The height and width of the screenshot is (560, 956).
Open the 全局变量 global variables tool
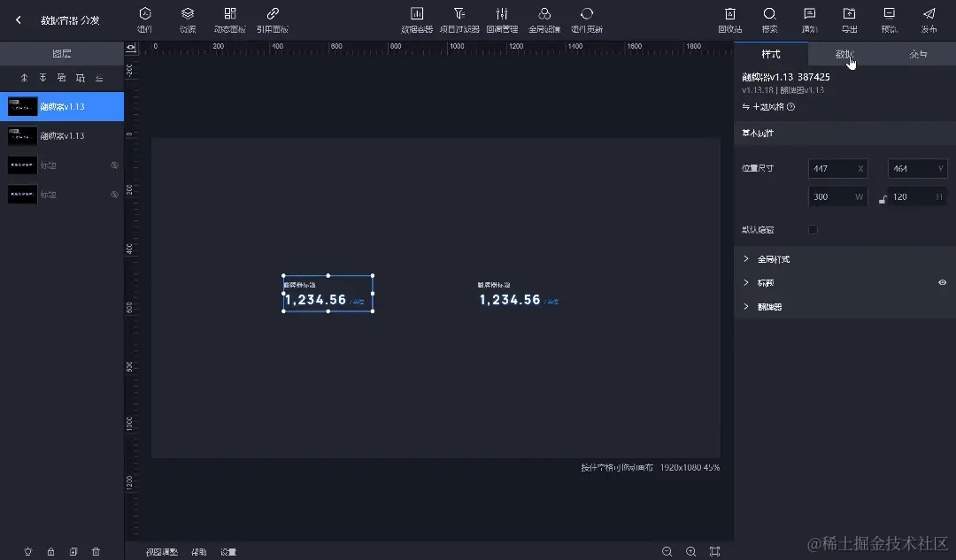point(544,19)
